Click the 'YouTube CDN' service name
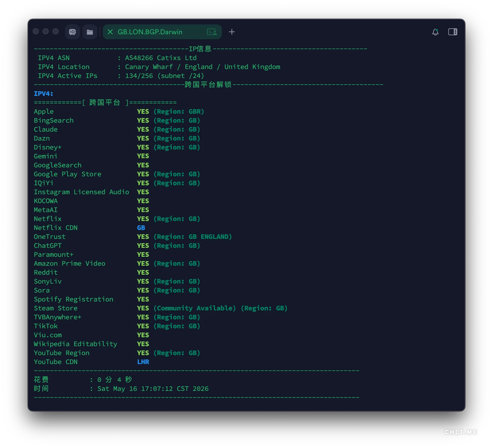The height and width of the screenshot is (448, 493). (x=56, y=362)
